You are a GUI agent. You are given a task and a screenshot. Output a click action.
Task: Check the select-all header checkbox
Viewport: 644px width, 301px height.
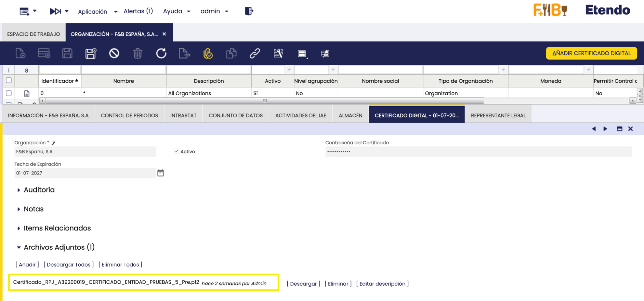[9, 80]
